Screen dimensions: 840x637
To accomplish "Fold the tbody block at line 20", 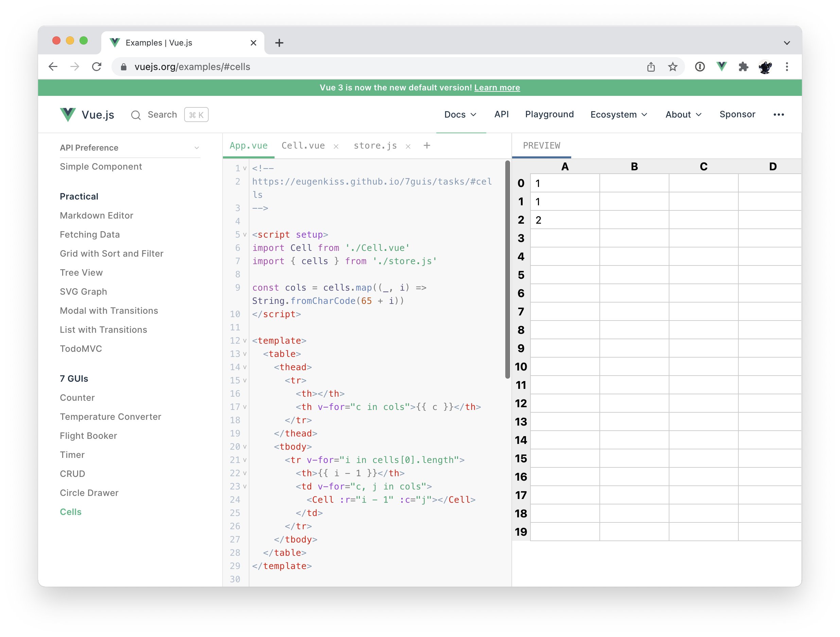I will [245, 447].
